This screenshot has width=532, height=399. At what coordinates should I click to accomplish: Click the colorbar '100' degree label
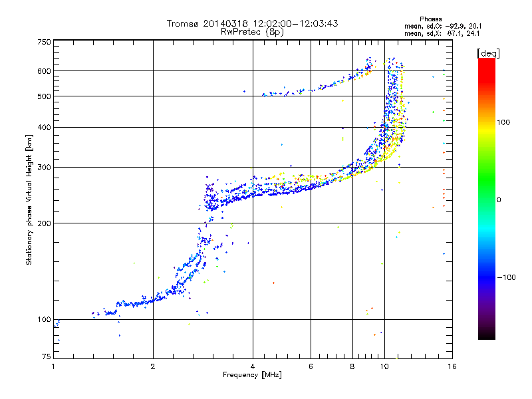(503, 122)
